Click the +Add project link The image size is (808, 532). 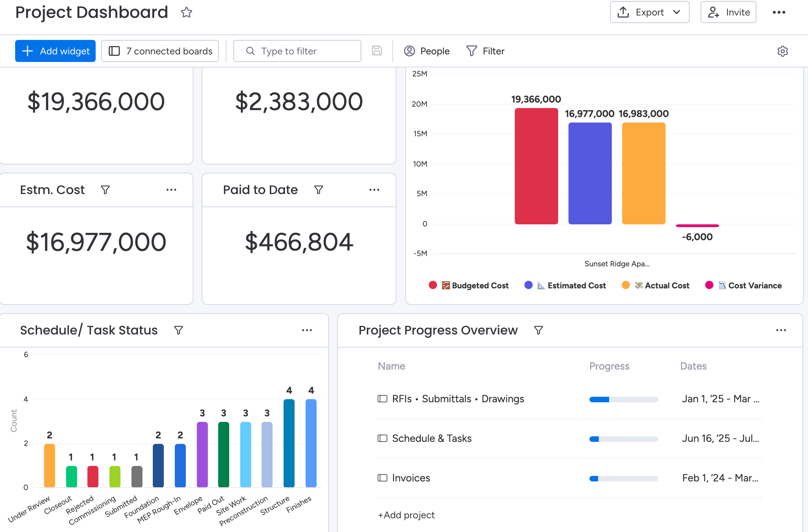406,515
